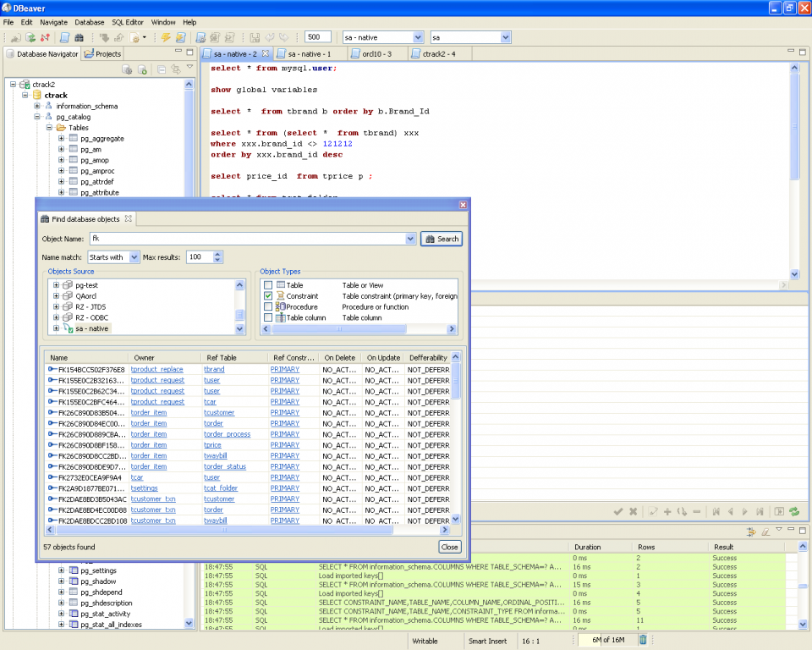Open the SQL Editor menu

pyautogui.click(x=128, y=22)
